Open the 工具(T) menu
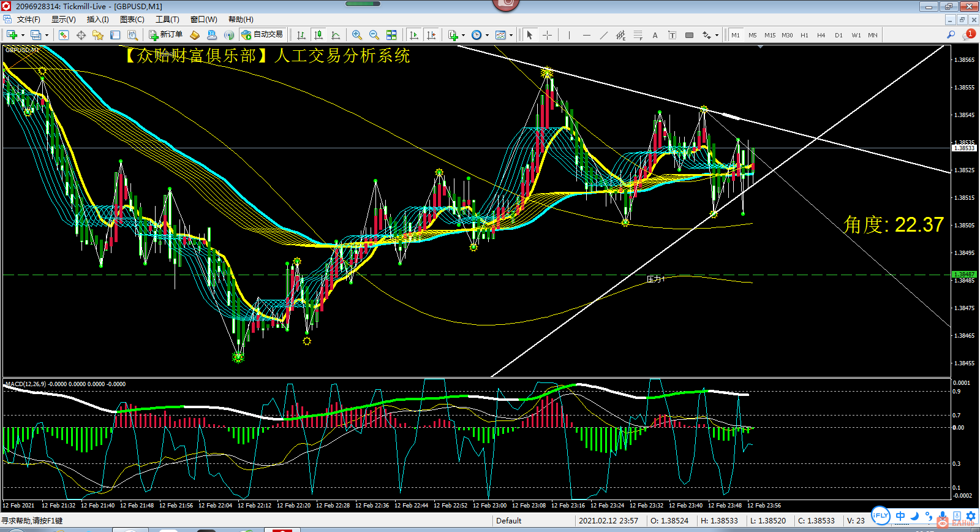The width and height of the screenshot is (980, 532). point(167,20)
